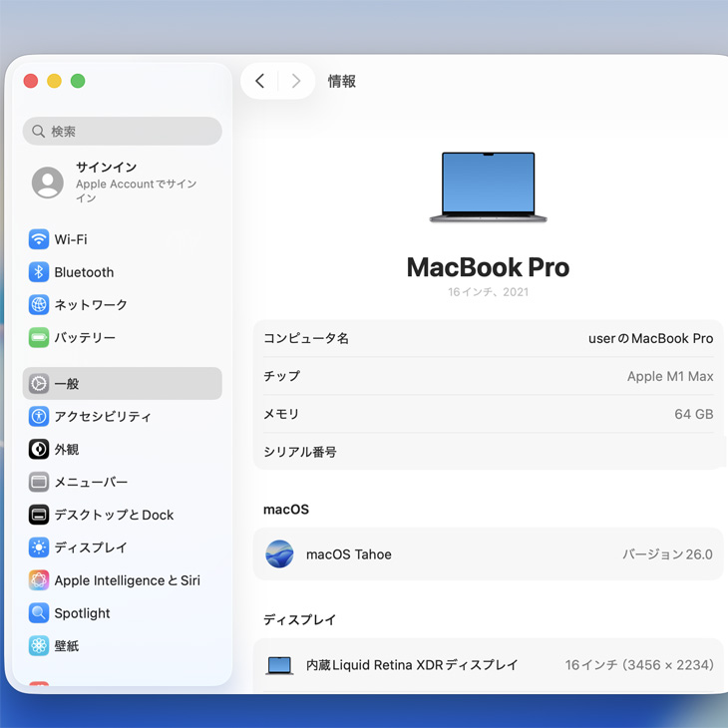This screenshot has height=728, width=728.
Task: Click the Wi-Fi icon in sidebar
Action: point(39,239)
